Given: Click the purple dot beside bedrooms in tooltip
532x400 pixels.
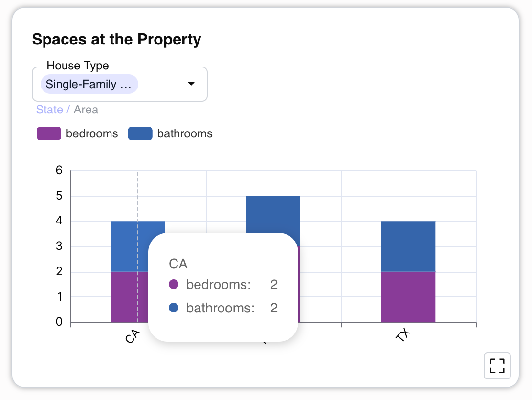Looking at the screenshot, I should [174, 284].
